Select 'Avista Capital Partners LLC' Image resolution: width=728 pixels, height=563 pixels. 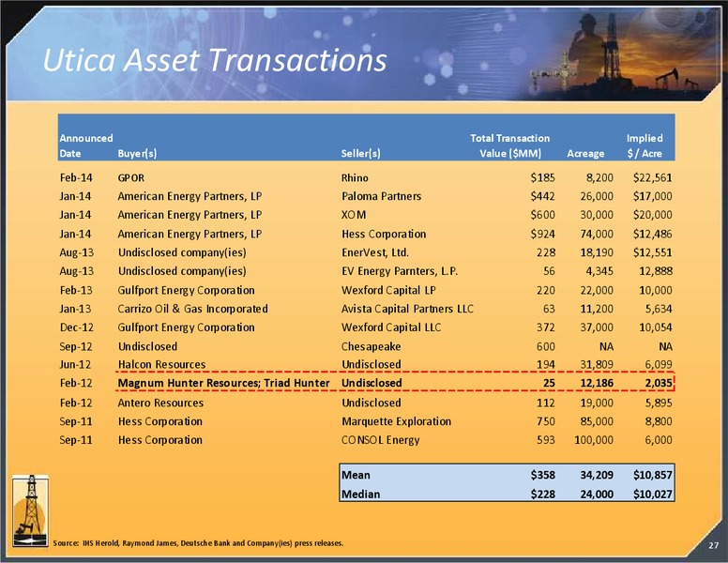407,309
